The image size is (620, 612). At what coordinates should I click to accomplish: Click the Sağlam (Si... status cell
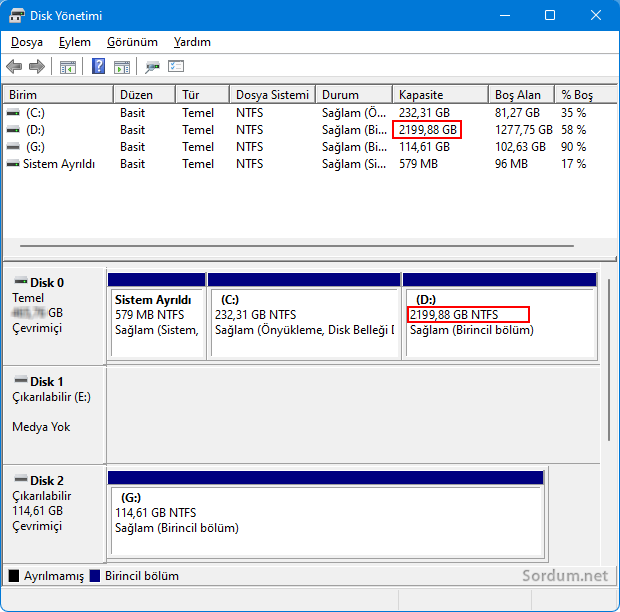point(354,164)
